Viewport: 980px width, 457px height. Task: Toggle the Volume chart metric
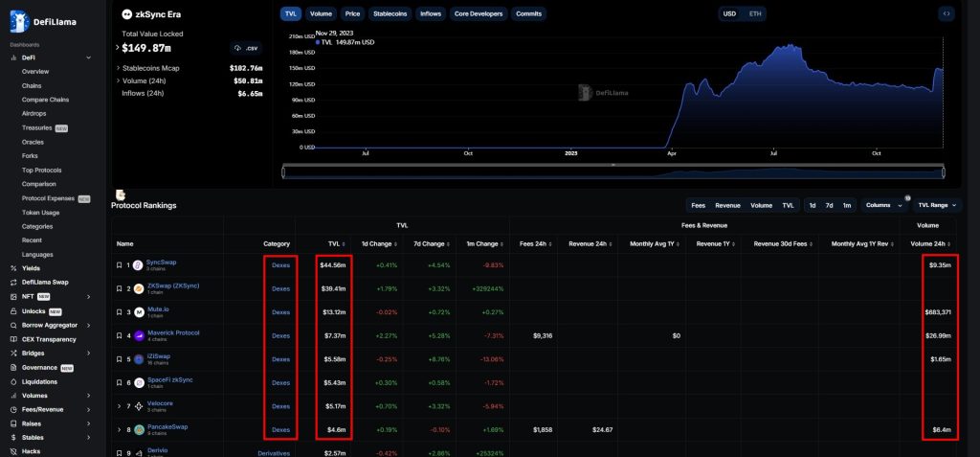[321, 14]
